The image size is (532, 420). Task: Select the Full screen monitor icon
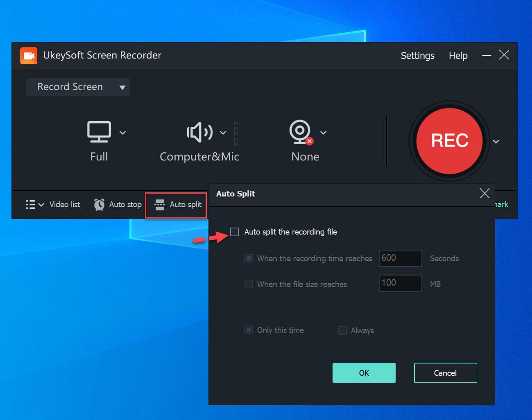[99, 132]
